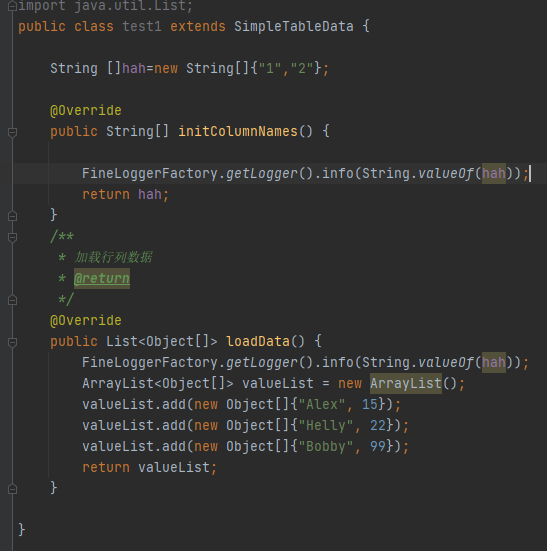Click the extends keyword
547x551 pixels.
(198, 27)
